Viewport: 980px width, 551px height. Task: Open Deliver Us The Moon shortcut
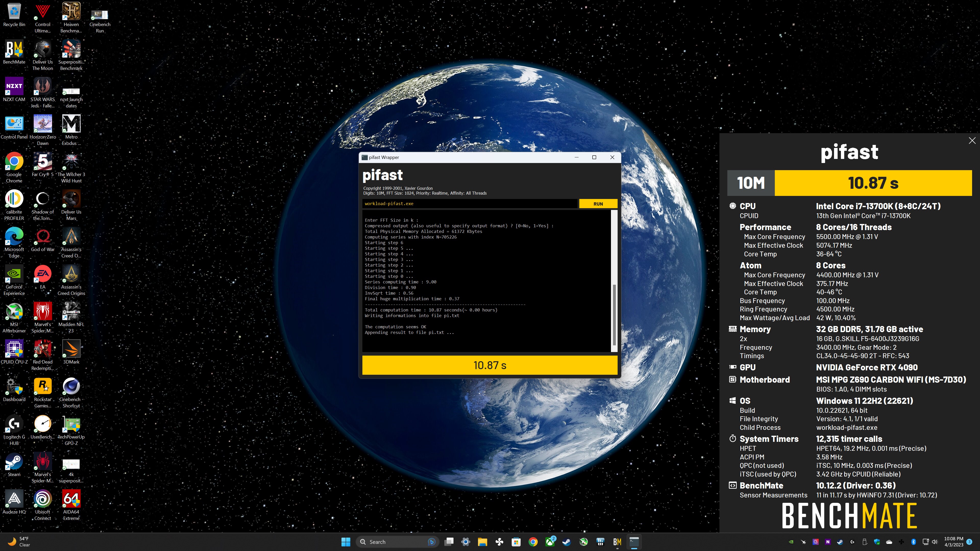click(43, 56)
